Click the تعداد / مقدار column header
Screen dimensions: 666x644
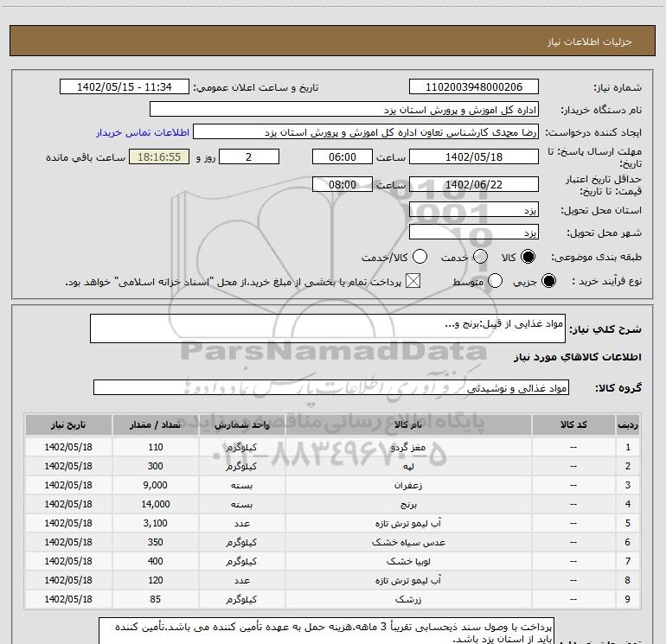pyautogui.click(x=156, y=425)
